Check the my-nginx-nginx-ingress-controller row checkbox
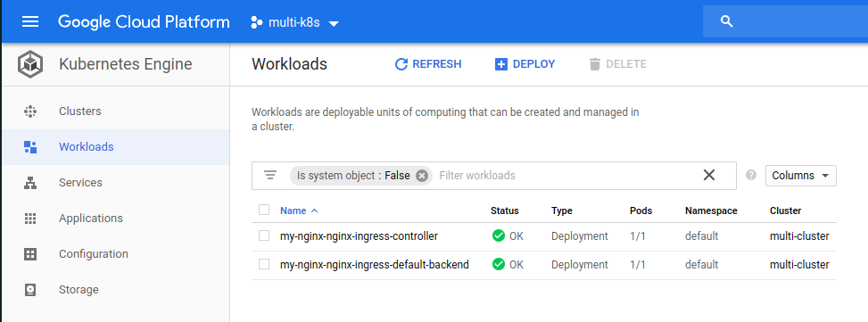Image resolution: width=868 pixels, height=322 pixels. (x=264, y=235)
